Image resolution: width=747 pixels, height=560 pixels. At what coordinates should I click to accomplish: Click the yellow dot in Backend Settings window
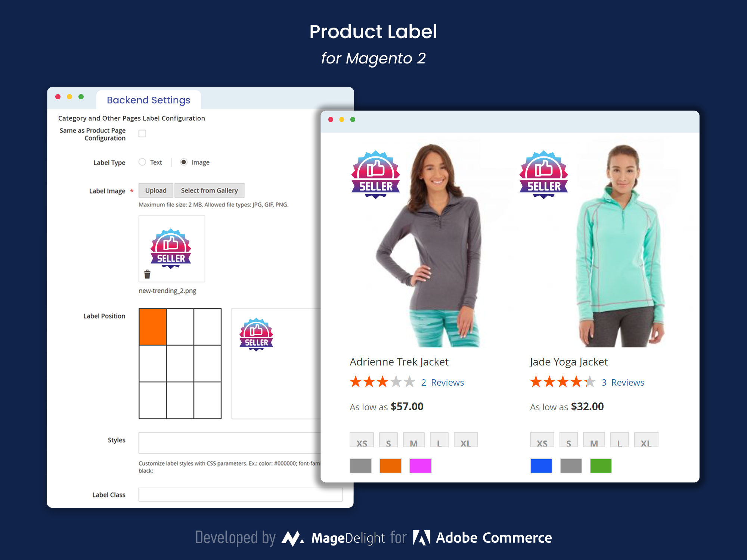click(69, 97)
